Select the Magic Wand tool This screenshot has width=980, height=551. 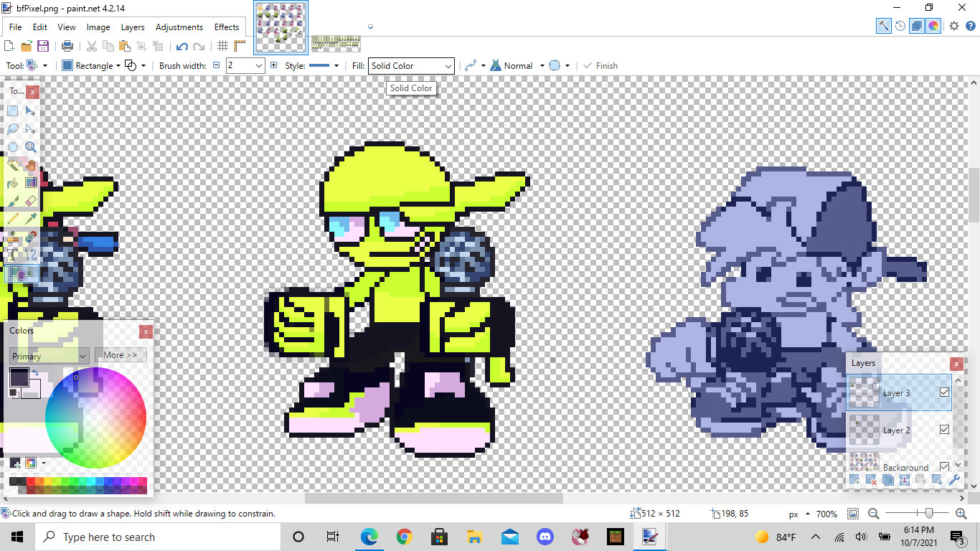tap(13, 165)
